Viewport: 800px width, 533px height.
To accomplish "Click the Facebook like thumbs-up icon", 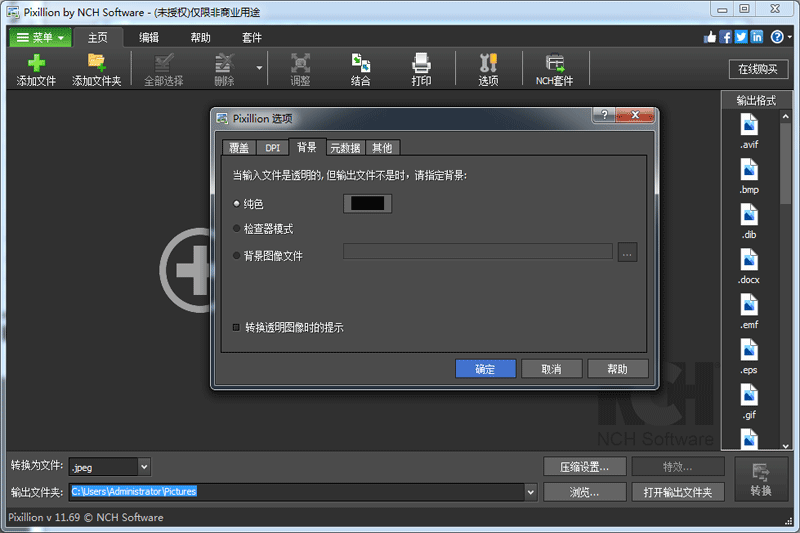I will pos(710,37).
